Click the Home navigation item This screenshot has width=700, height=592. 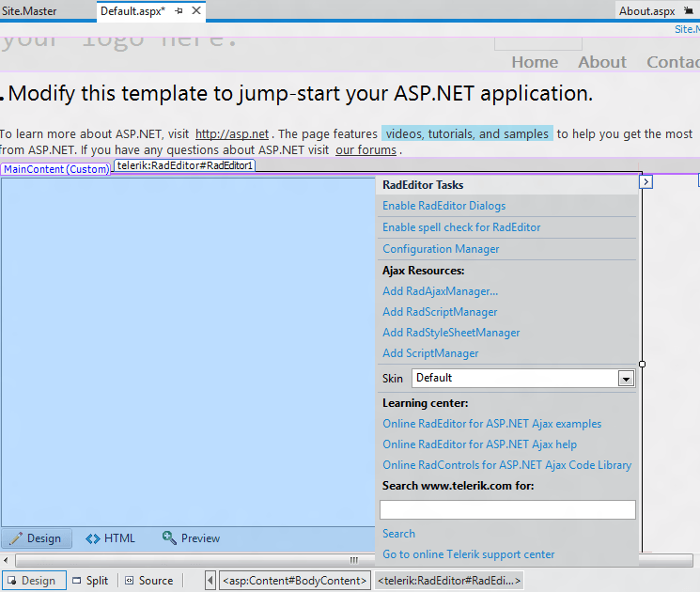(535, 62)
